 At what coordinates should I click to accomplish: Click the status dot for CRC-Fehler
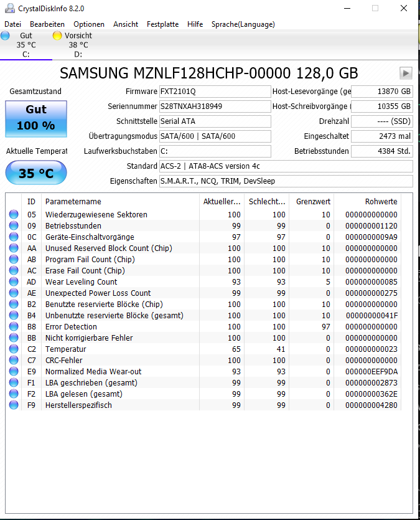click(14, 360)
